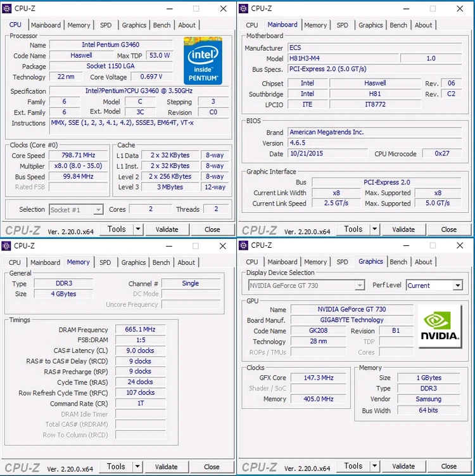Minimize the Memory CPU-Z window
The height and width of the screenshot is (476, 475).
coord(169,246)
